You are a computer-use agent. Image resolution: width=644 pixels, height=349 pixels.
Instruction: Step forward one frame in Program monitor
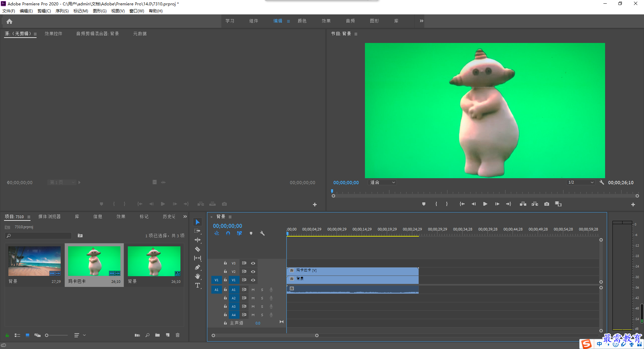497,204
